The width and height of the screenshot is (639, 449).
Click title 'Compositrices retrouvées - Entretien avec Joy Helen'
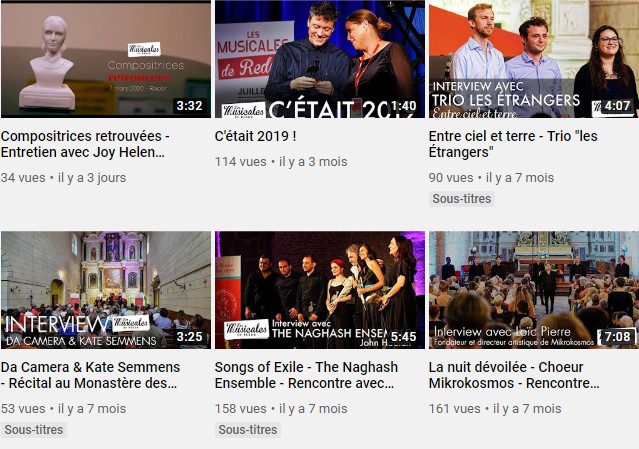[85, 144]
